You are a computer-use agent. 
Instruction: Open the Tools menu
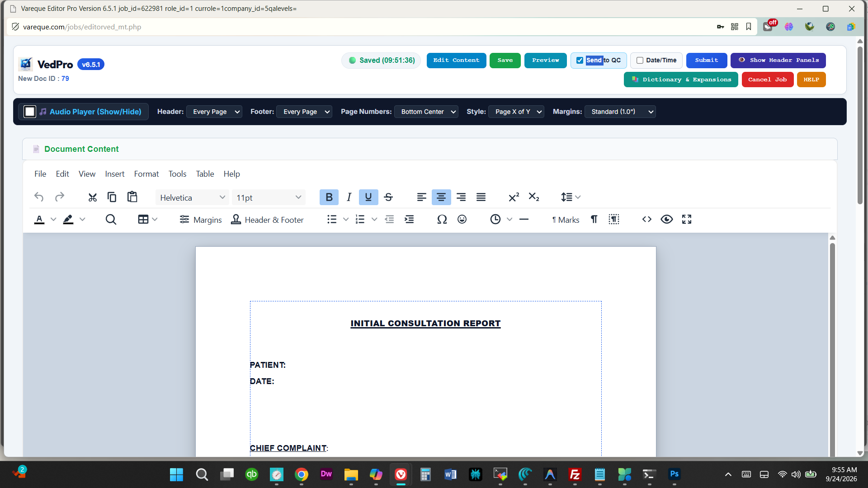pyautogui.click(x=177, y=174)
